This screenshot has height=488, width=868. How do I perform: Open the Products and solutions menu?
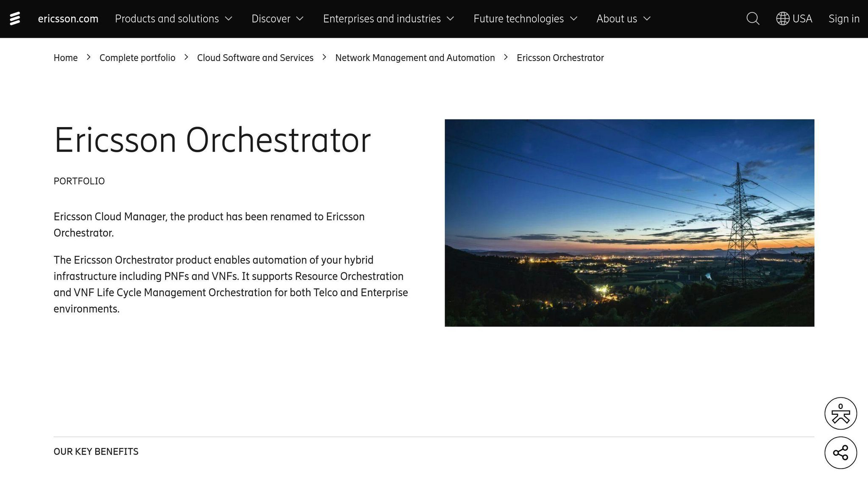[x=167, y=19]
